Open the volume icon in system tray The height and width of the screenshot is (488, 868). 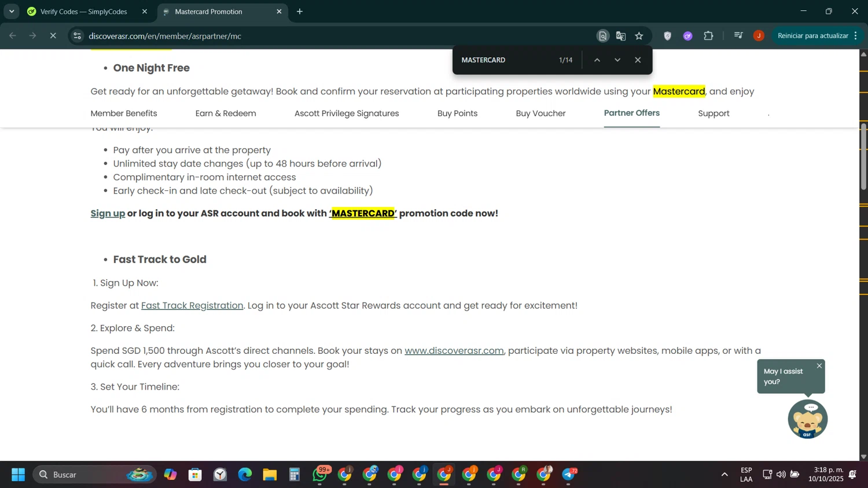[781, 475]
